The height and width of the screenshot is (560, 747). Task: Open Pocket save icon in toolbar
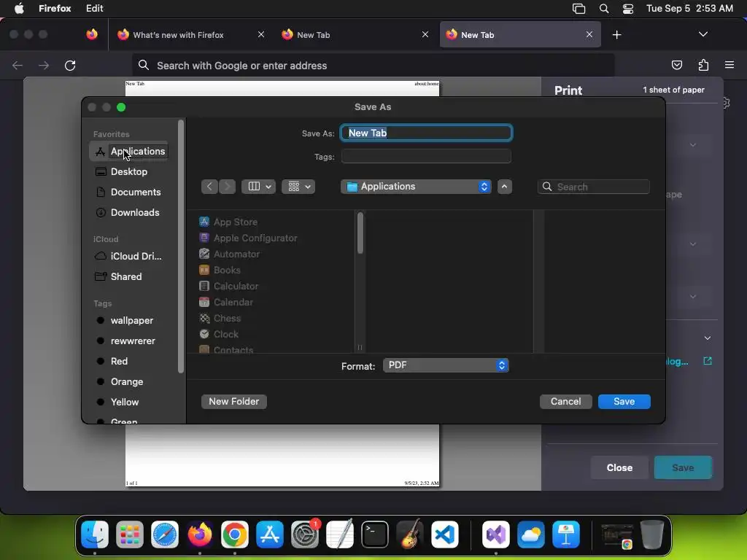point(676,65)
